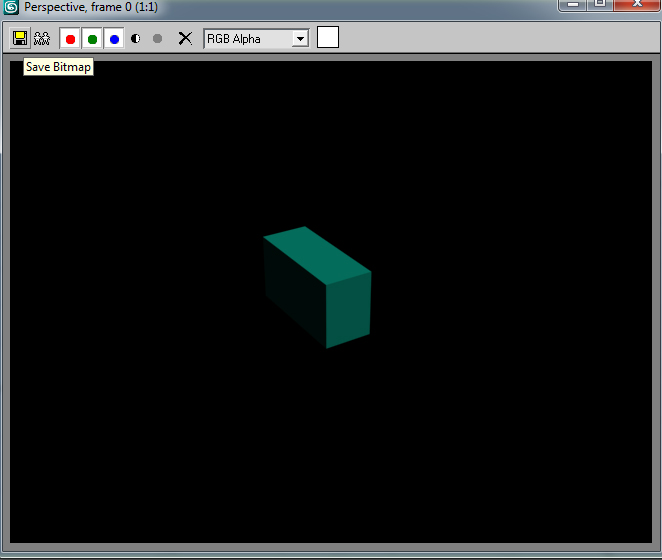Viewport: 662px width, 560px height.
Task: Clear the render with the X icon
Action: [x=185, y=38]
